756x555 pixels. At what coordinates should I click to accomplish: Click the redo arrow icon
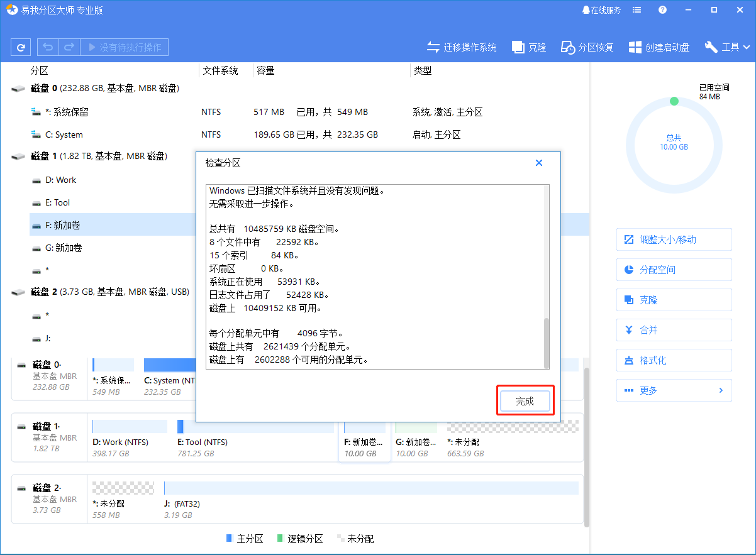tap(69, 47)
